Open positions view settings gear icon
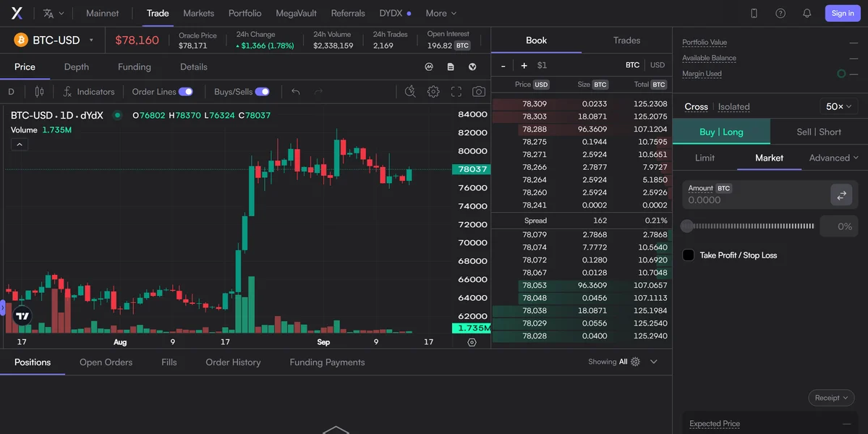This screenshot has width=868, height=434. click(x=635, y=362)
